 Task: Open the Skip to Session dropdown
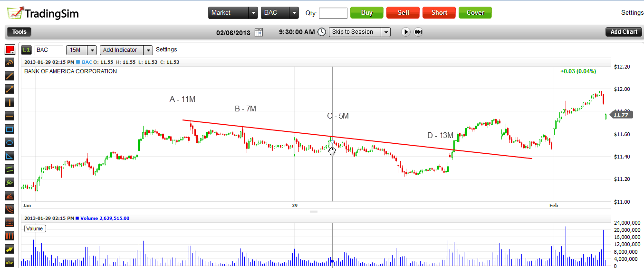(385, 32)
